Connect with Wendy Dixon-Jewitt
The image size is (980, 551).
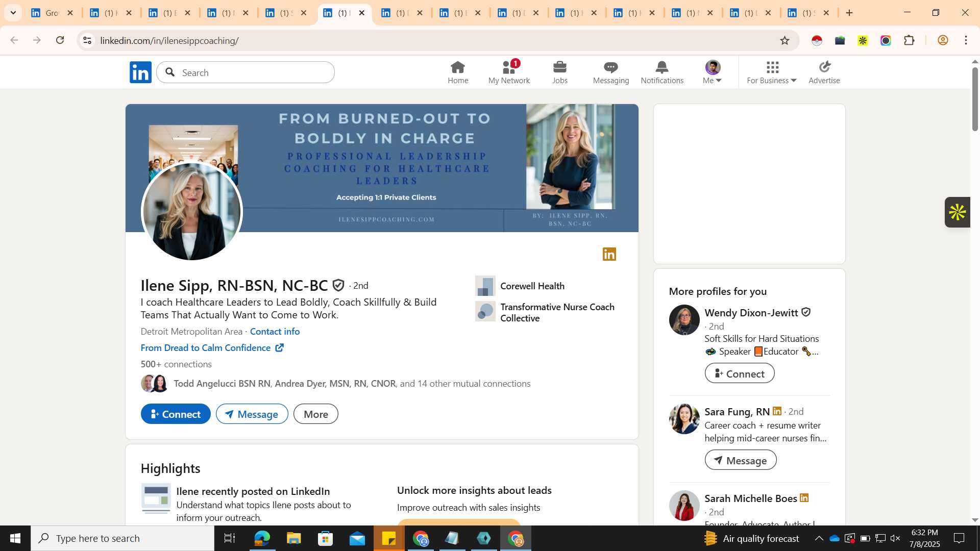[x=739, y=373]
